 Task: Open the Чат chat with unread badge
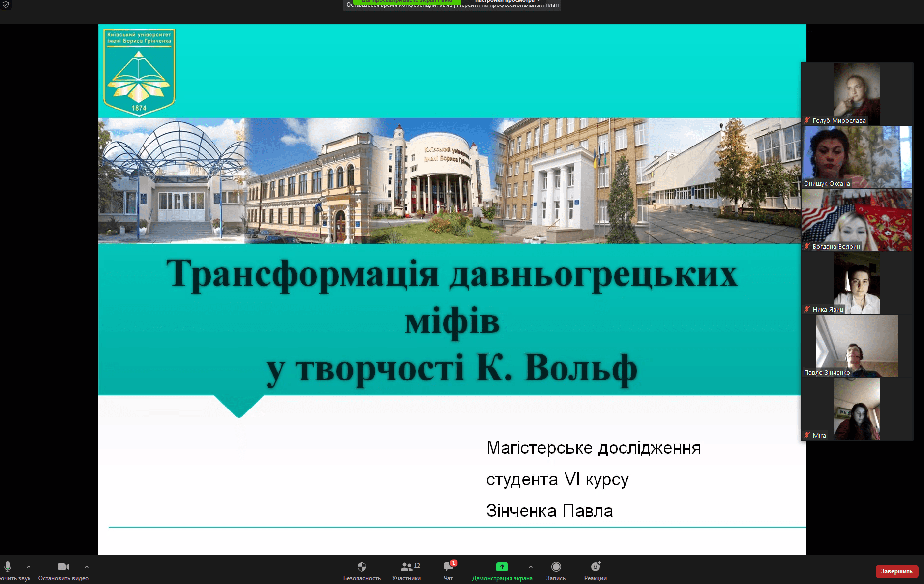point(448,571)
